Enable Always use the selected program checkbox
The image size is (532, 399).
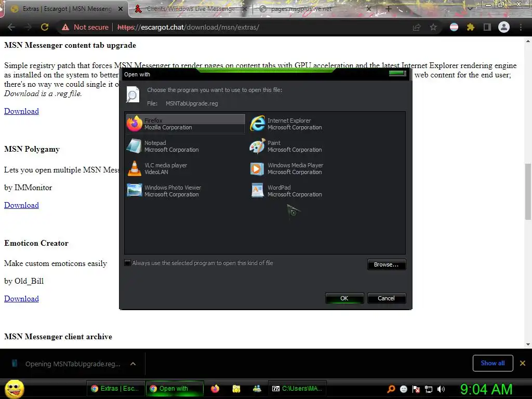pos(128,263)
